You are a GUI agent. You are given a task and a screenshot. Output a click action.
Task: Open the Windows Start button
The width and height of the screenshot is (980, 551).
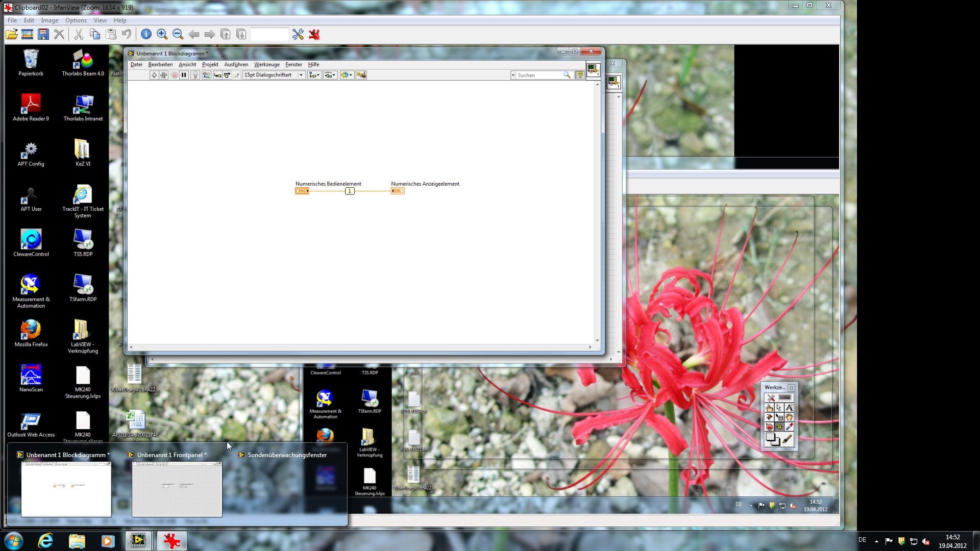(x=14, y=541)
